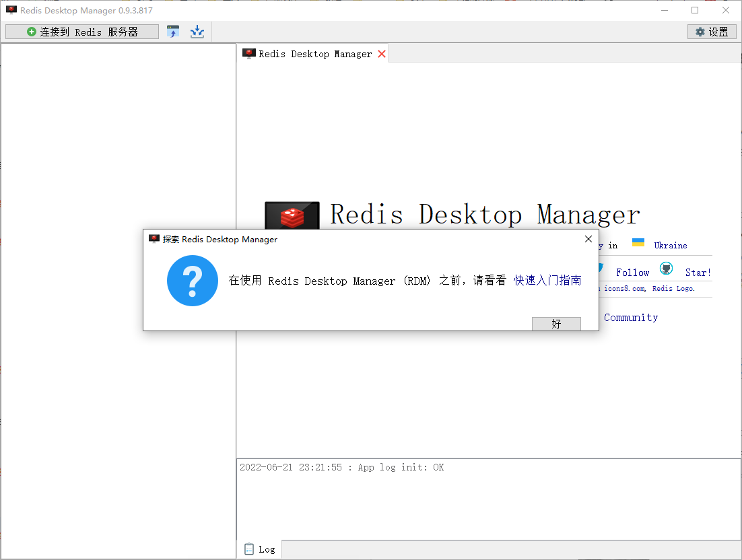Screen dimensions: 742x560
Task: Open the Redis Logo link
Action: [x=673, y=288]
